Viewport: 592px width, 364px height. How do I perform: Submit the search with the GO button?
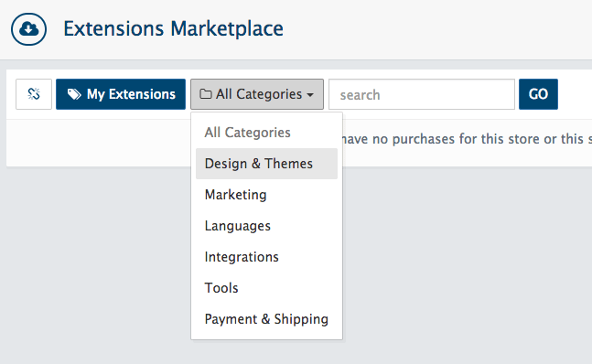(x=538, y=94)
